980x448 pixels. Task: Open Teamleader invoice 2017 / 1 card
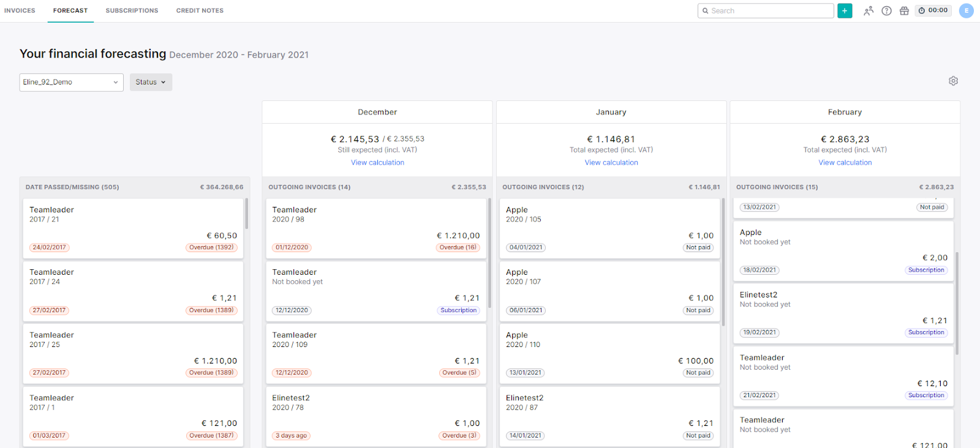(x=133, y=417)
